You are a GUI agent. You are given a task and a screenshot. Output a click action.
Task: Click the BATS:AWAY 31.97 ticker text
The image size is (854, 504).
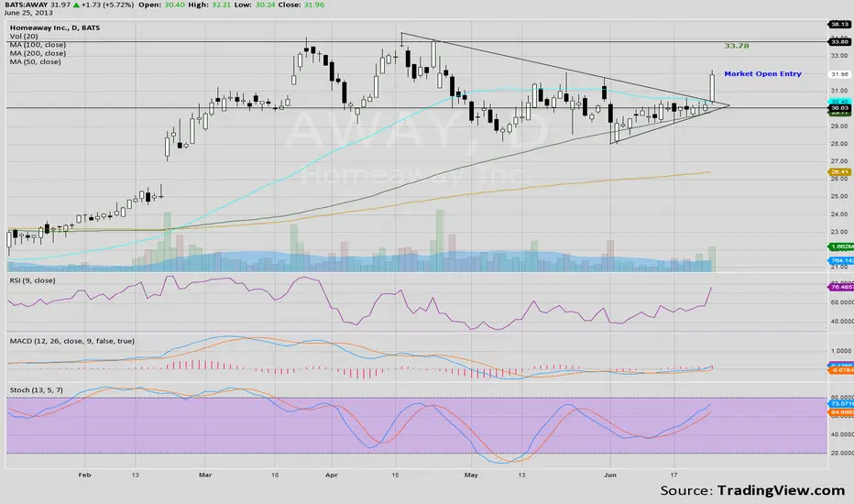38,5
